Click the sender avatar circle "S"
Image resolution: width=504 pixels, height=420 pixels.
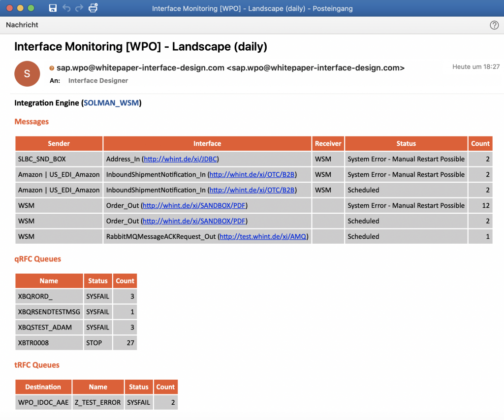pyautogui.click(x=27, y=74)
